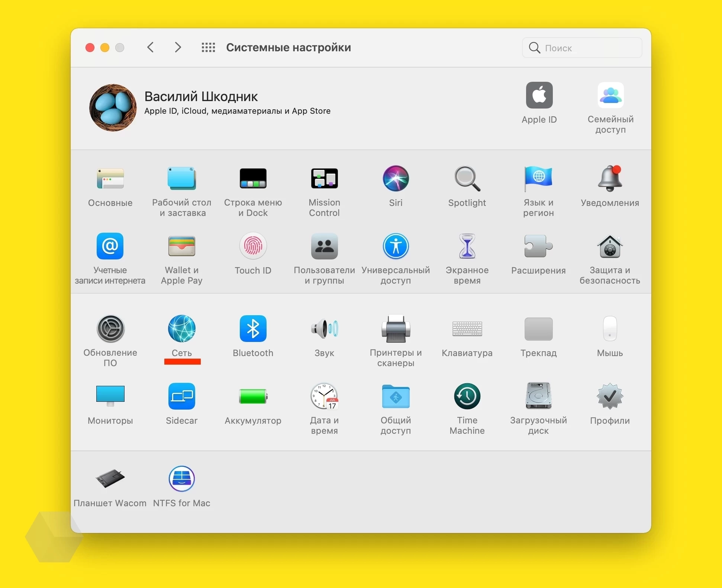Open Обновление ПО pane

110,329
